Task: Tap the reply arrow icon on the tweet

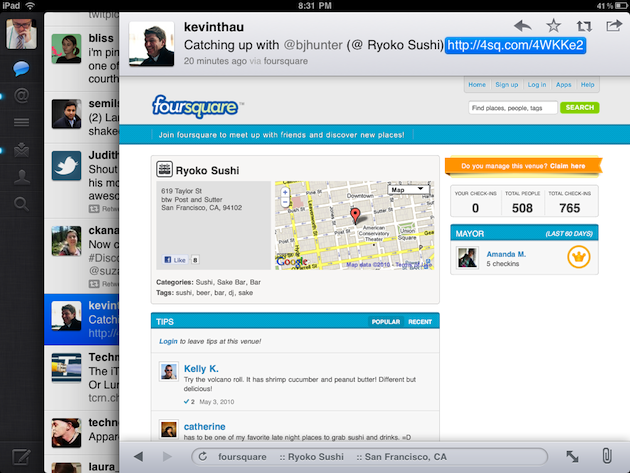Action: click(522, 26)
